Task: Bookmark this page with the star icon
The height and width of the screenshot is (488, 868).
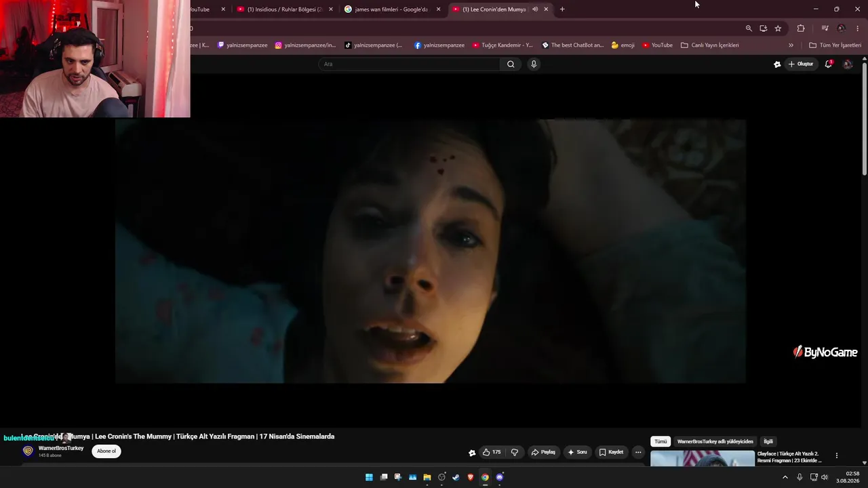Action: [778, 28]
